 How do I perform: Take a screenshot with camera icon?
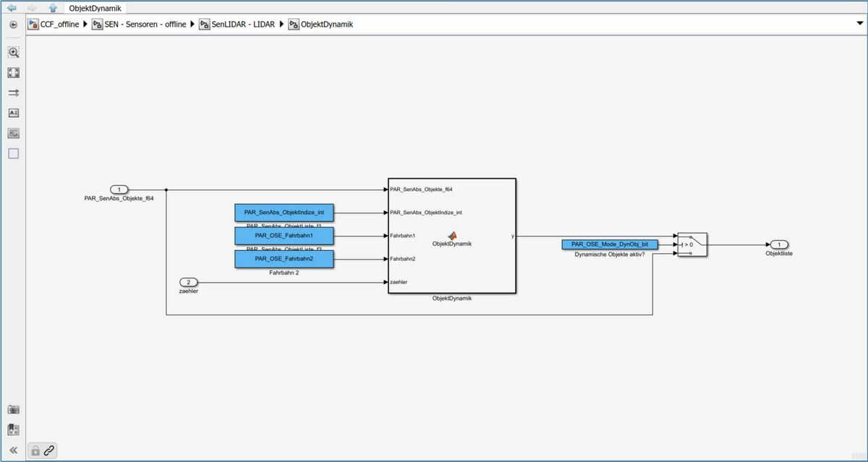(13, 409)
